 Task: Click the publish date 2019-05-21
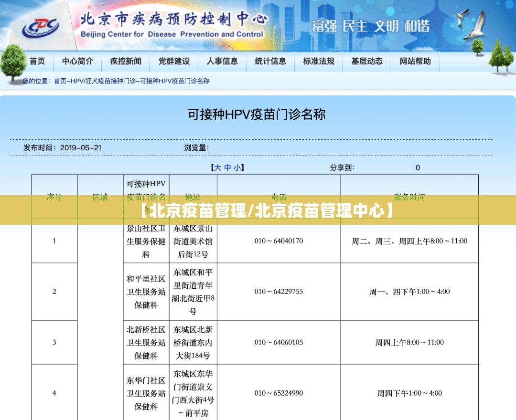point(81,148)
